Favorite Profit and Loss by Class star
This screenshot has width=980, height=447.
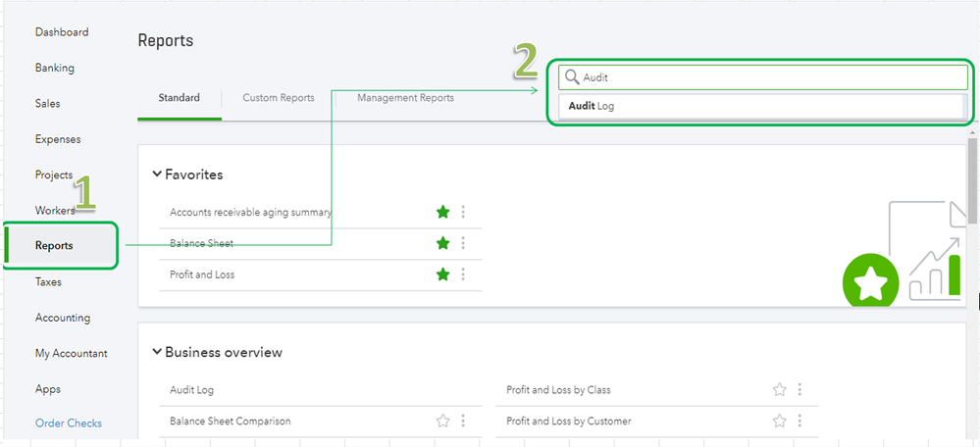pos(779,390)
